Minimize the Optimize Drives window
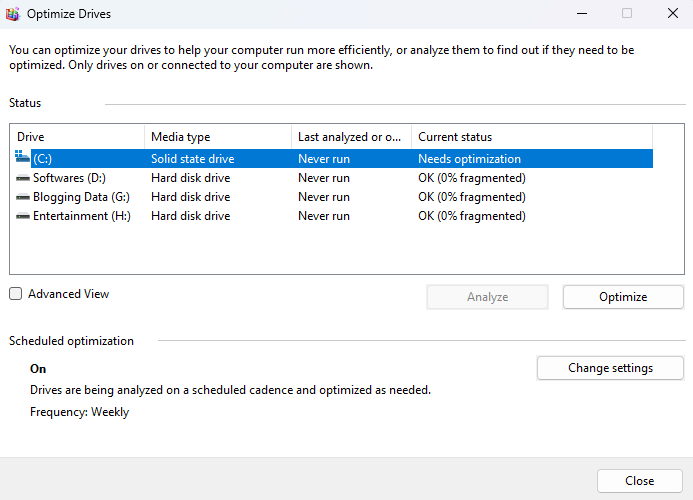This screenshot has width=693, height=500. pos(582,14)
